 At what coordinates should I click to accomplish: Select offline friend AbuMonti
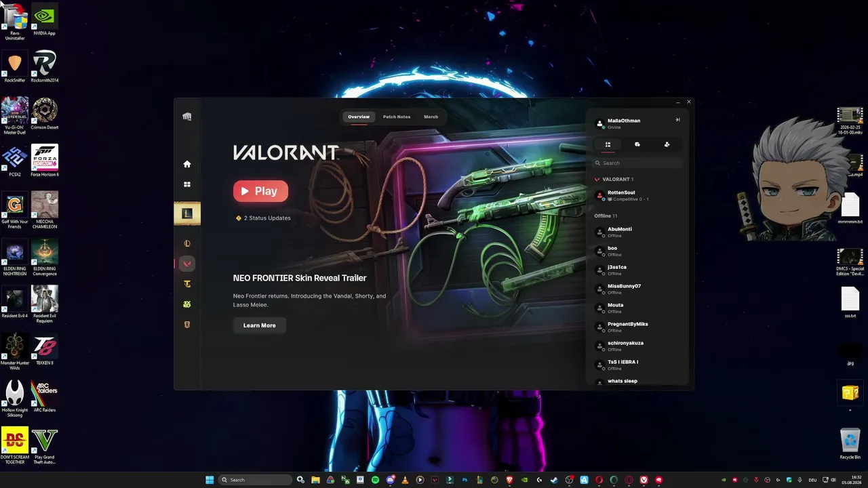coord(637,232)
